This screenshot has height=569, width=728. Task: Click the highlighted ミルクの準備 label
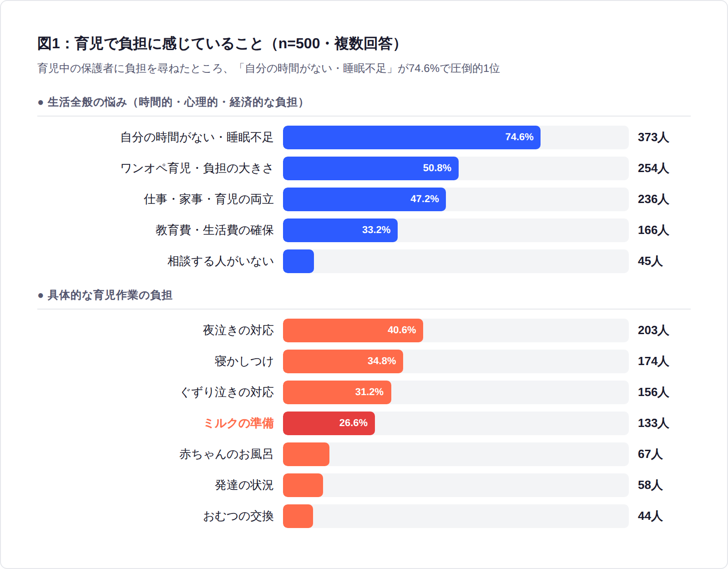pos(238,423)
